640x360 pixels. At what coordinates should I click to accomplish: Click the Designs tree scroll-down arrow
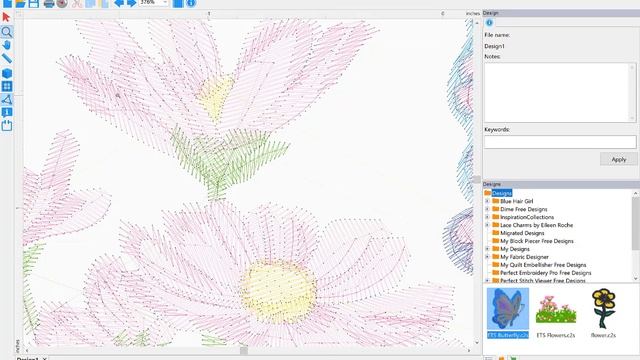click(x=636, y=279)
